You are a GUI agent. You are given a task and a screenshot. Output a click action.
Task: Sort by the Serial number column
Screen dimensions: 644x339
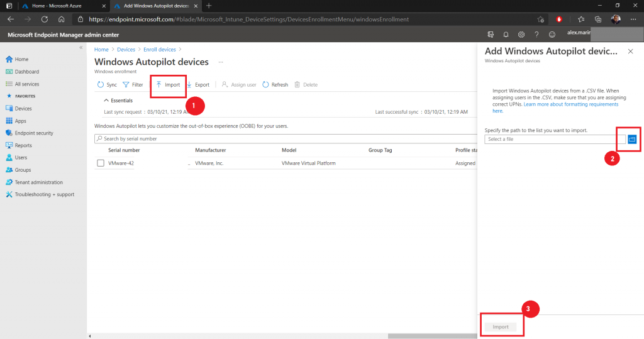(x=124, y=150)
